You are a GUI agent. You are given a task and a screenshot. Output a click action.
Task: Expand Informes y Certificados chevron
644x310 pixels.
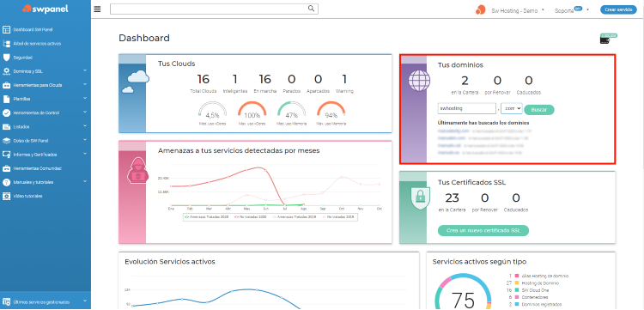85,154
